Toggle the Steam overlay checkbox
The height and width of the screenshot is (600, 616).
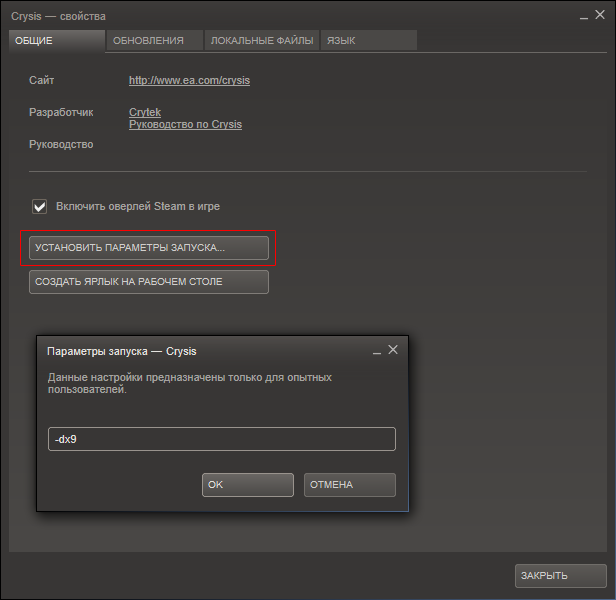[x=39, y=206]
